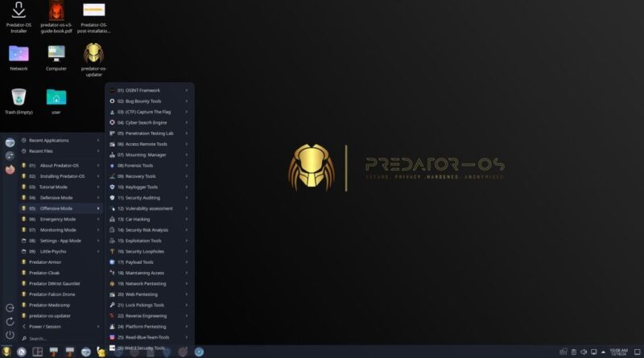Open Recent Files submenu

[61, 151]
